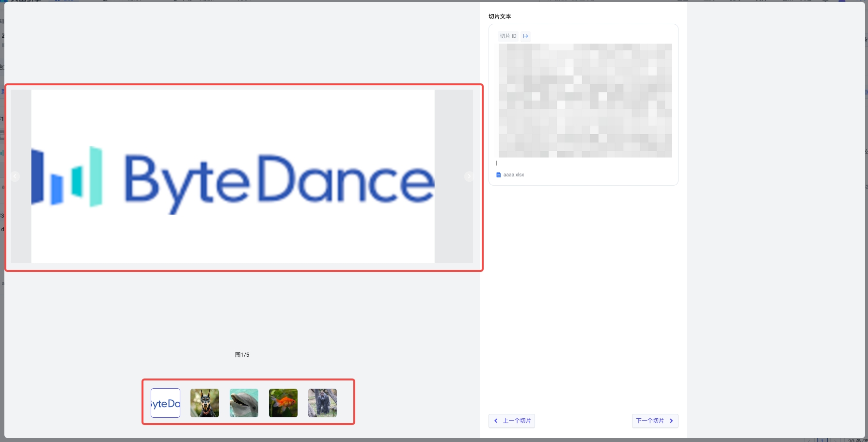Screen dimensions: 868x442
Task: Click page 1 in background pagination
Action: click(822, 440)
